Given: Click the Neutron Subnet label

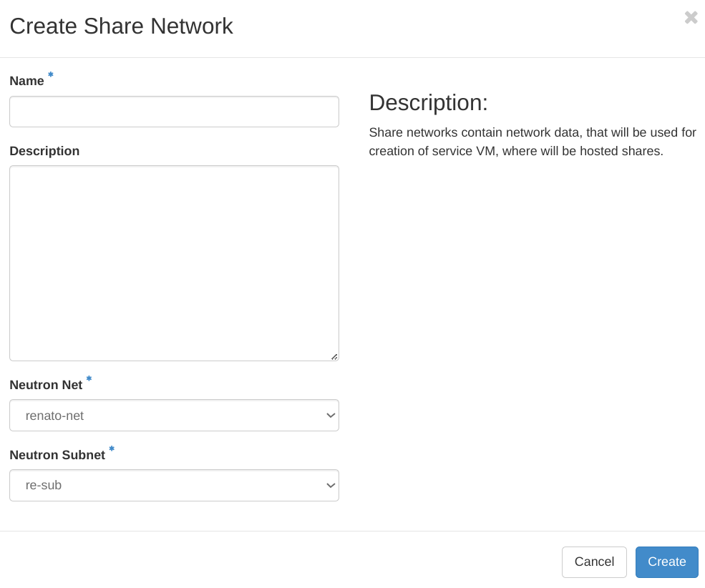Looking at the screenshot, I should click(57, 455).
